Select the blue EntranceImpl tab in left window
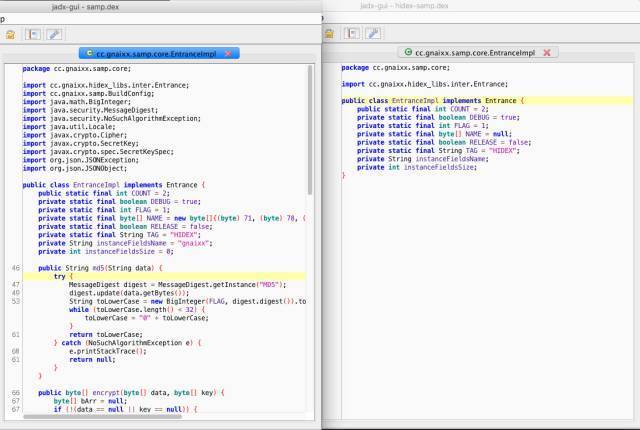This screenshot has height=430, width=640. click(x=155, y=52)
